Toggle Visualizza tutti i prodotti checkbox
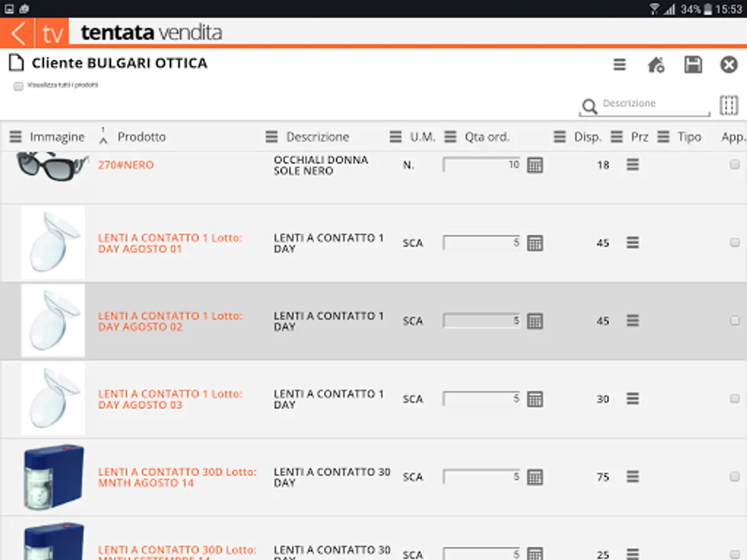The width and height of the screenshot is (747, 560). tap(19, 86)
